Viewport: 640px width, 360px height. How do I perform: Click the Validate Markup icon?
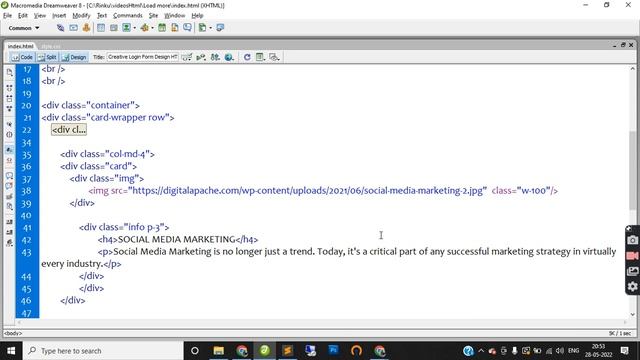coord(201,57)
